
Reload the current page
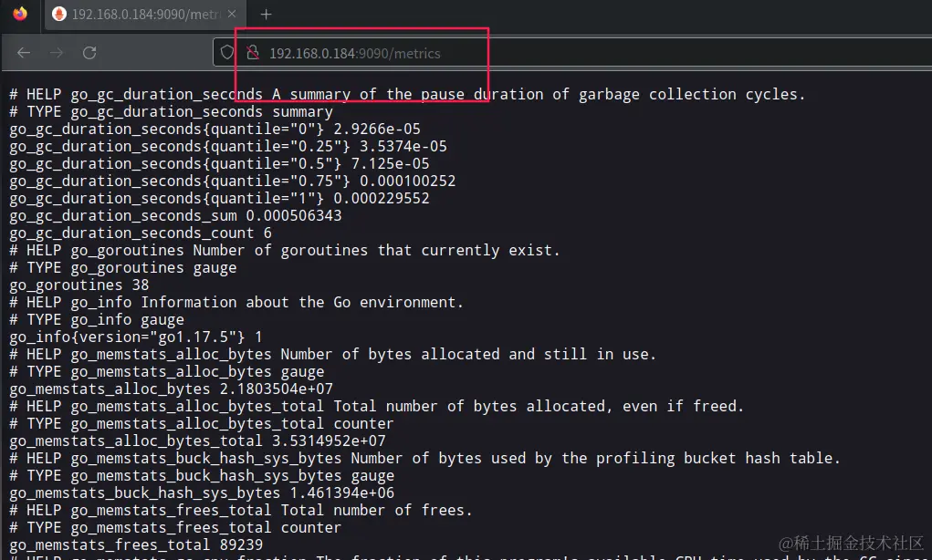89,53
